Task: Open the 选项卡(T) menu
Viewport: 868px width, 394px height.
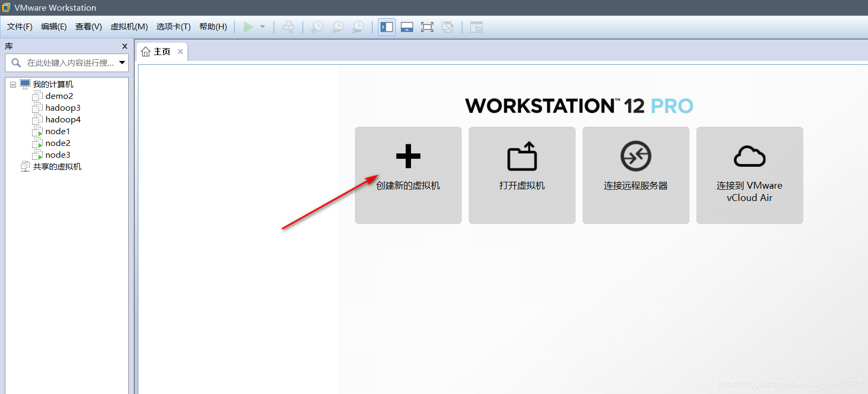Action: (x=174, y=27)
